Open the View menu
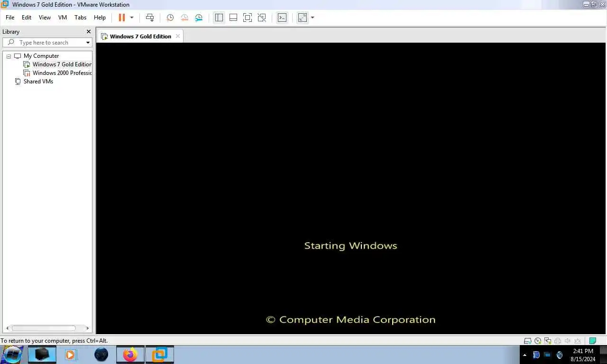The image size is (607, 364). (45, 18)
